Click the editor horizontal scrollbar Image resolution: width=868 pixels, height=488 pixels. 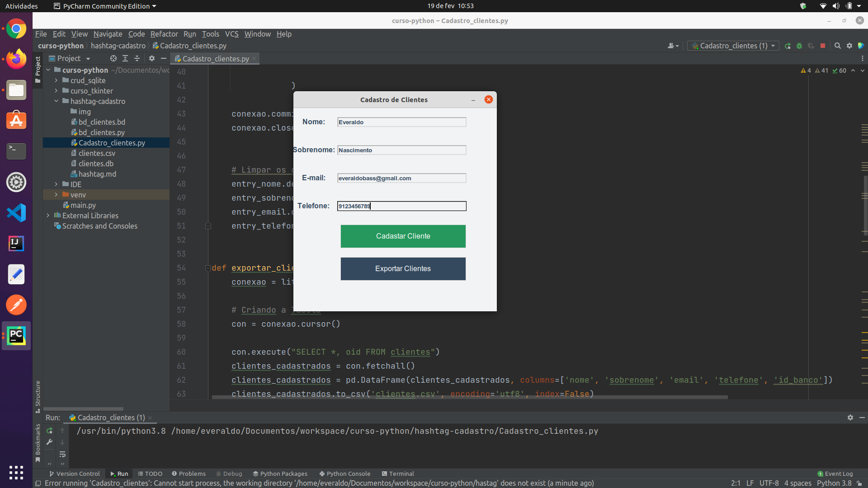point(469,397)
